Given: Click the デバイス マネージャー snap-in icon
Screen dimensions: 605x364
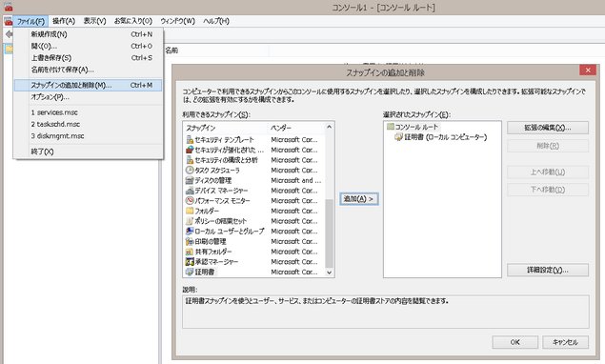Looking at the screenshot, I should 190,191.
